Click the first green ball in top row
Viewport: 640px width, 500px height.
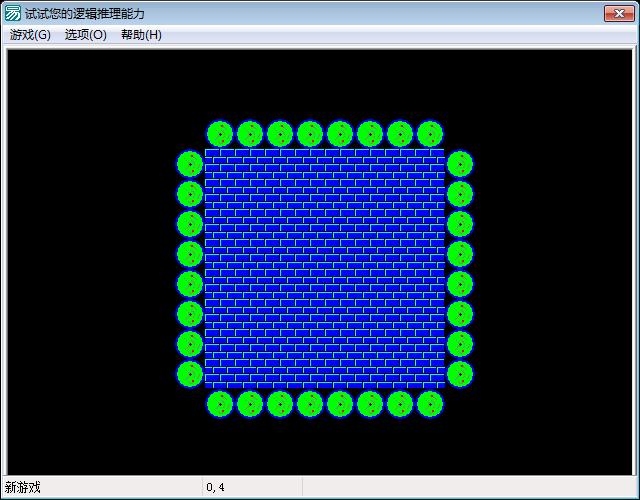220,134
